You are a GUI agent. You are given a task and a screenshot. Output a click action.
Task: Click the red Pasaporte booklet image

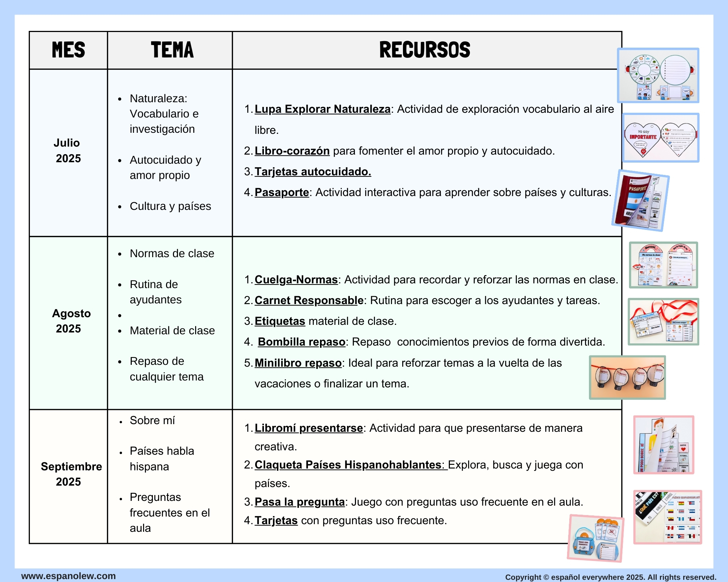[641, 200]
